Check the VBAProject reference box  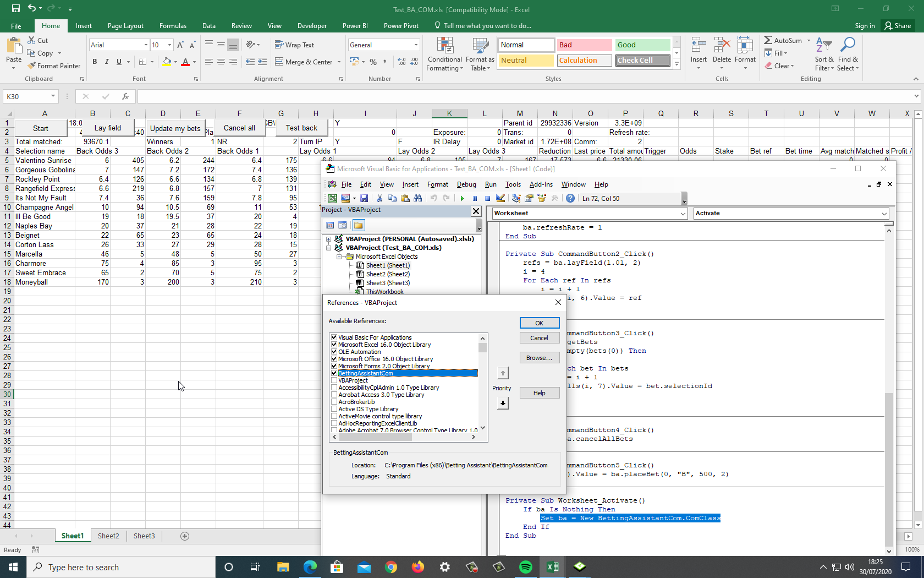tap(334, 380)
